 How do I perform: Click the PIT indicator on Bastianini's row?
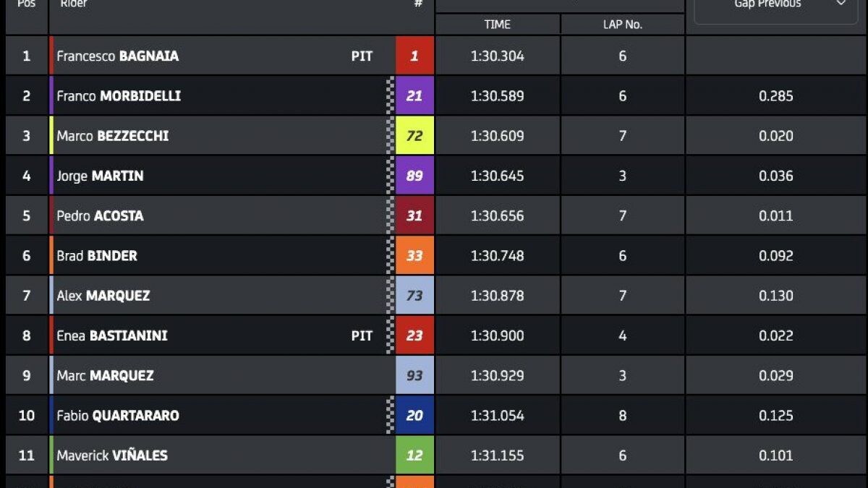(x=362, y=335)
